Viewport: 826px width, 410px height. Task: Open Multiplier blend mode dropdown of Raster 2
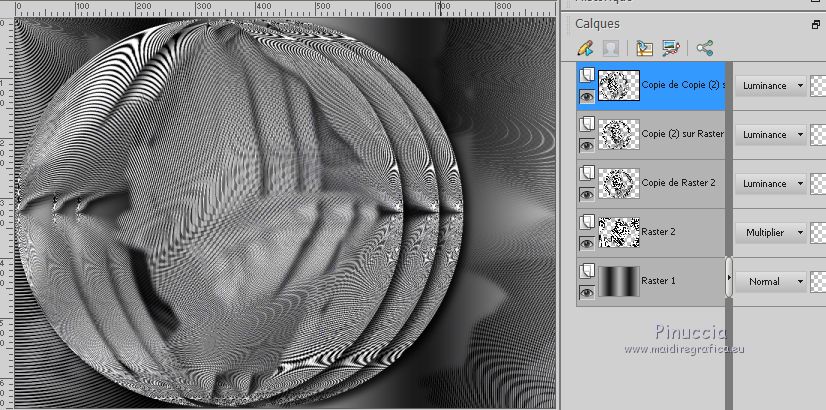[771, 232]
